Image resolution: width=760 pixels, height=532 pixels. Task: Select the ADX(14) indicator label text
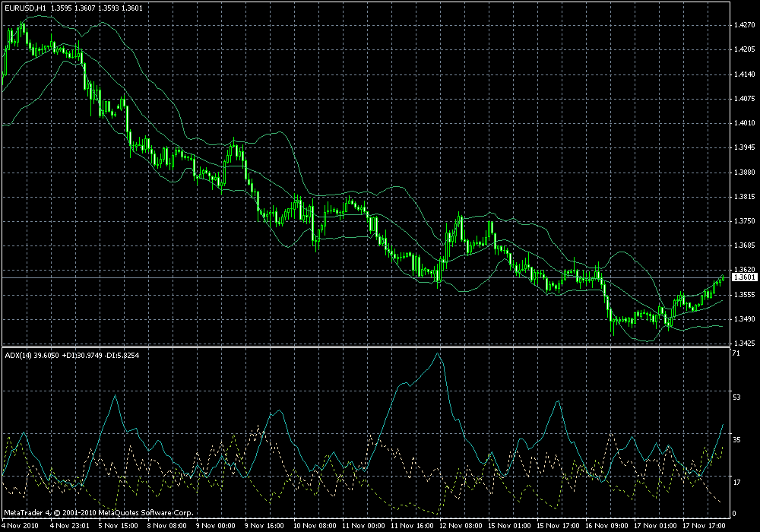pos(18,356)
